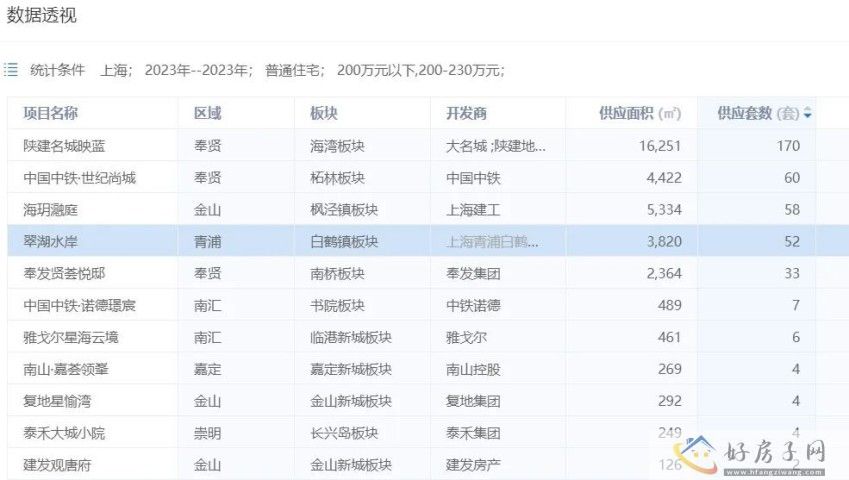This screenshot has height=480, width=849.
Task: Click the list icon beside 统计条件
Action: [11, 70]
